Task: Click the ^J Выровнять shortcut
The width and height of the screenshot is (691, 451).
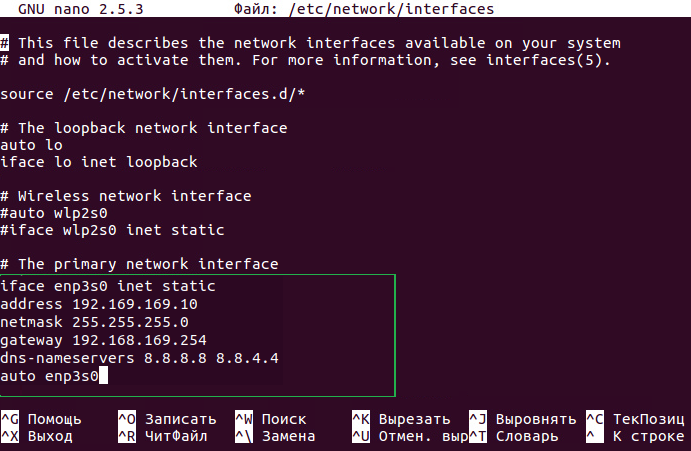Action: tap(523, 419)
